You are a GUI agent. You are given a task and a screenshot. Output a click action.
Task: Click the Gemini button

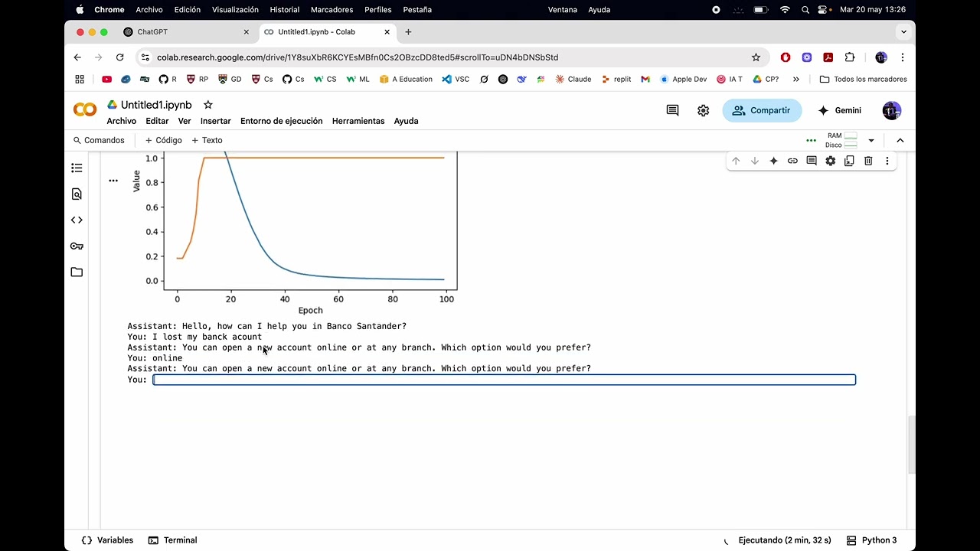pyautogui.click(x=839, y=110)
